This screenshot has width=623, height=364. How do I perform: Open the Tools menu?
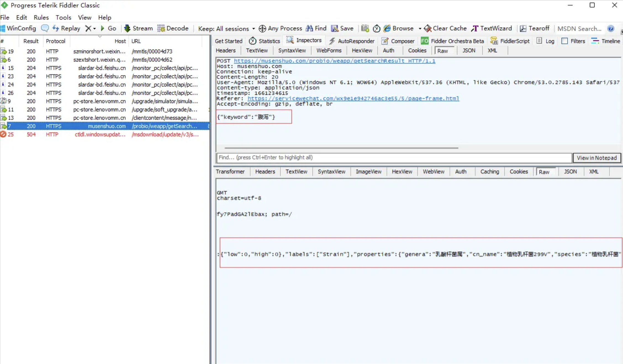coord(64,17)
